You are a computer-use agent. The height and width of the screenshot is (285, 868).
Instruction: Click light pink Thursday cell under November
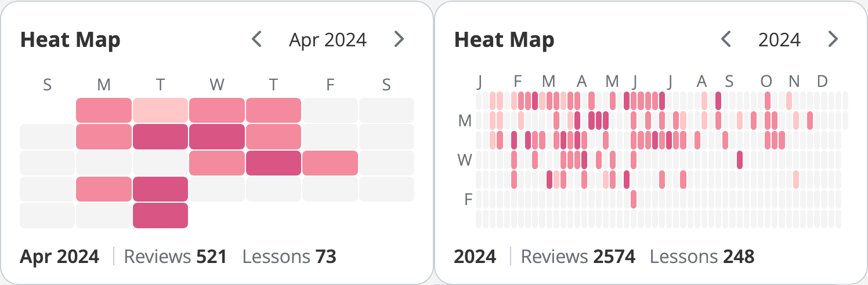[x=796, y=180]
